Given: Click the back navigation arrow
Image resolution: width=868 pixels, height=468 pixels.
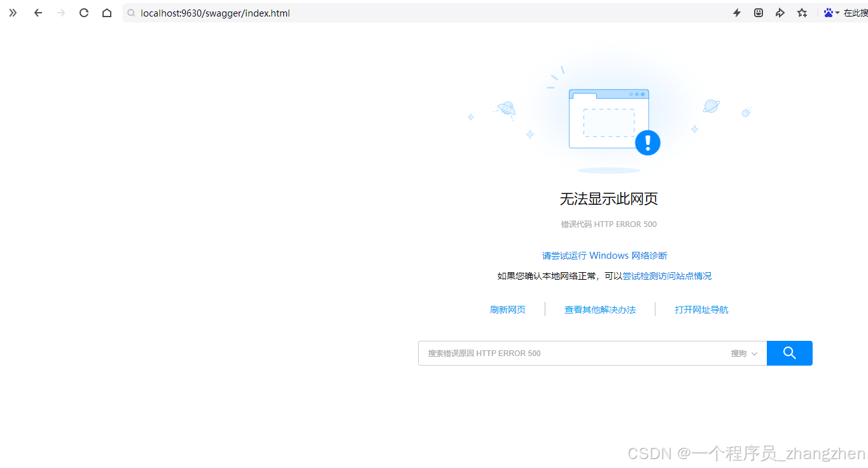Looking at the screenshot, I should (38, 12).
